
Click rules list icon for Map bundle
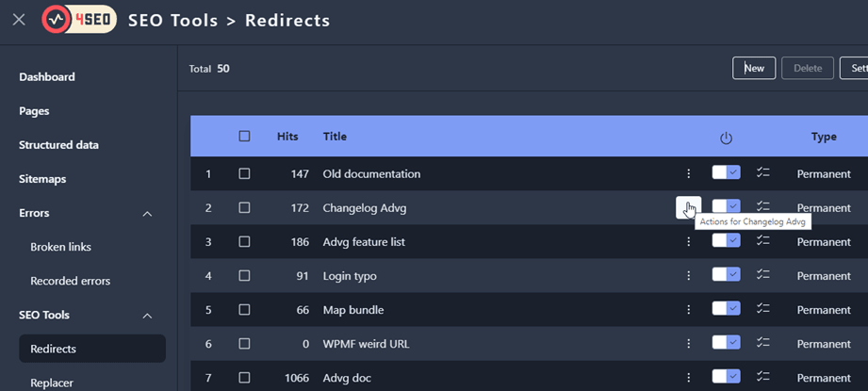point(763,310)
